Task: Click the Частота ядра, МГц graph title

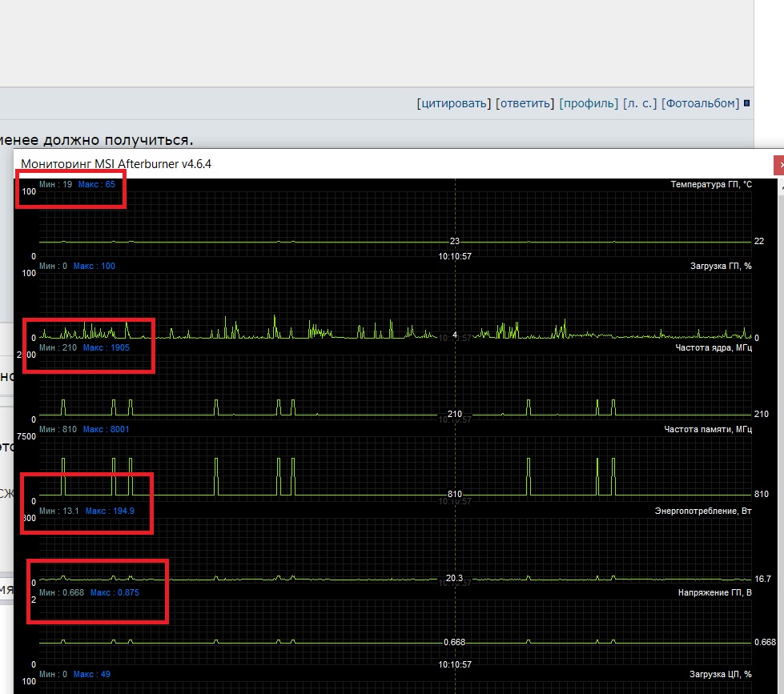Action: pos(714,347)
